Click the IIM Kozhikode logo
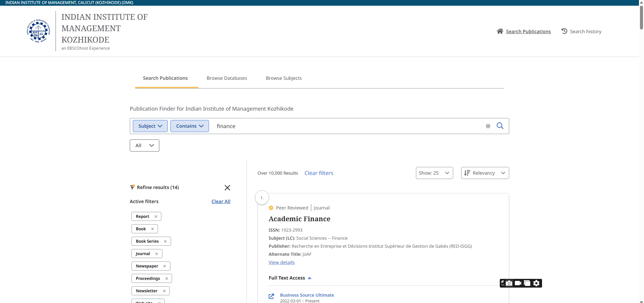The image size is (644, 303). point(38,31)
